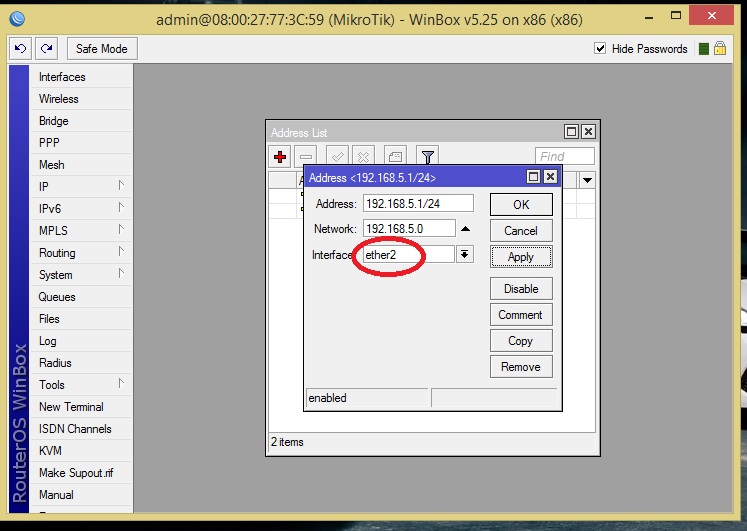Open the Interface dropdown arrow
Screen dimensions: 747x531
tap(464, 254)
